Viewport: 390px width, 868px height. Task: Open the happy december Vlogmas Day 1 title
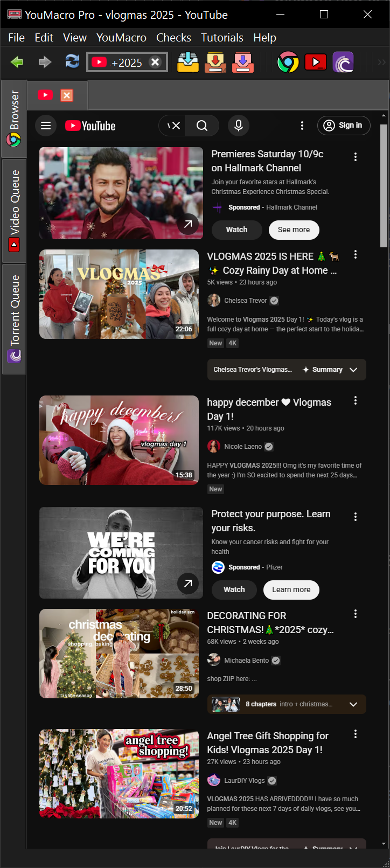[269, 409]
